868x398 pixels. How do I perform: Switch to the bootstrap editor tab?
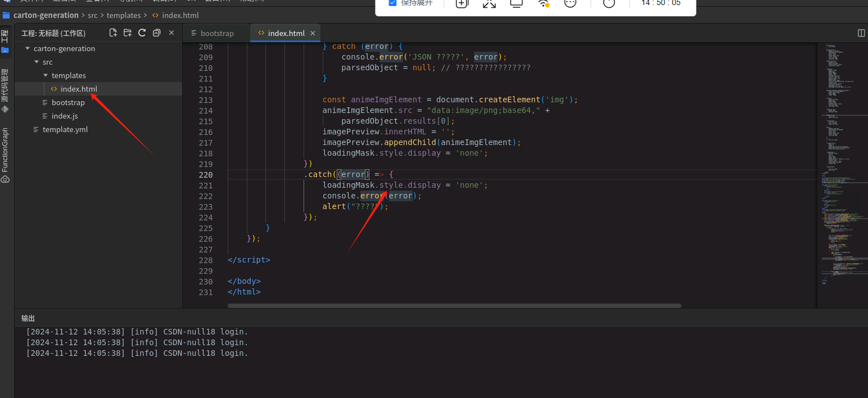pos(216,33)
